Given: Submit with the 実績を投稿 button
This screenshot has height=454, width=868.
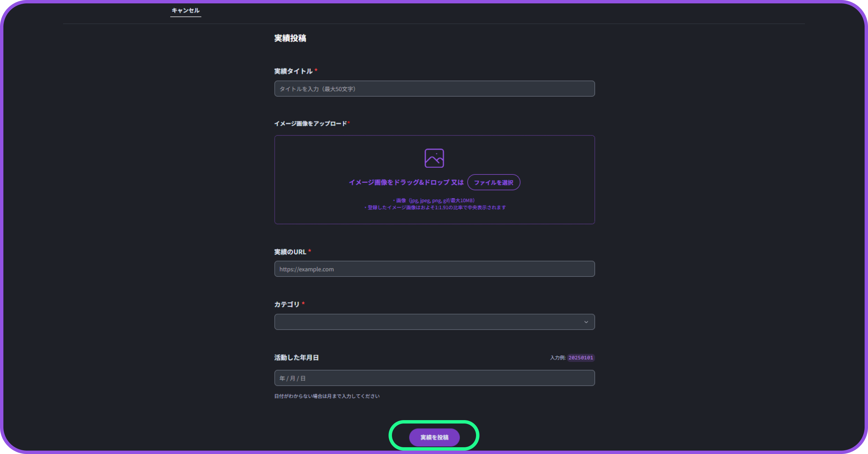Looking at the screenshot, I should click(434, 437).
